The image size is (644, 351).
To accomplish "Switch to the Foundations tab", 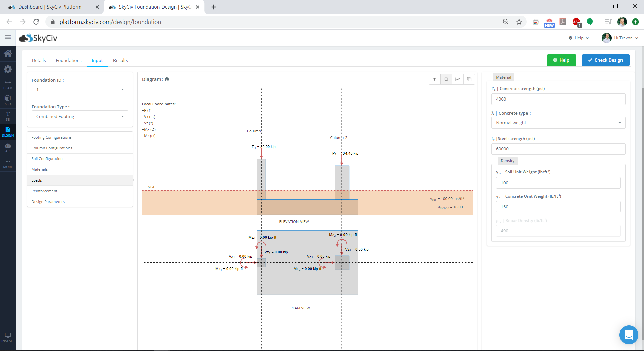I will [69, 61].
